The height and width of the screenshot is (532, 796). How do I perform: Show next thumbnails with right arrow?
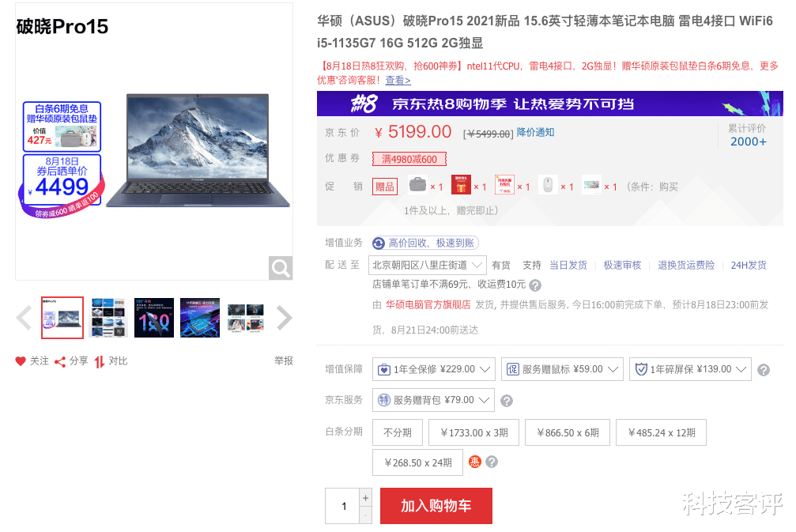click(285, 318)
